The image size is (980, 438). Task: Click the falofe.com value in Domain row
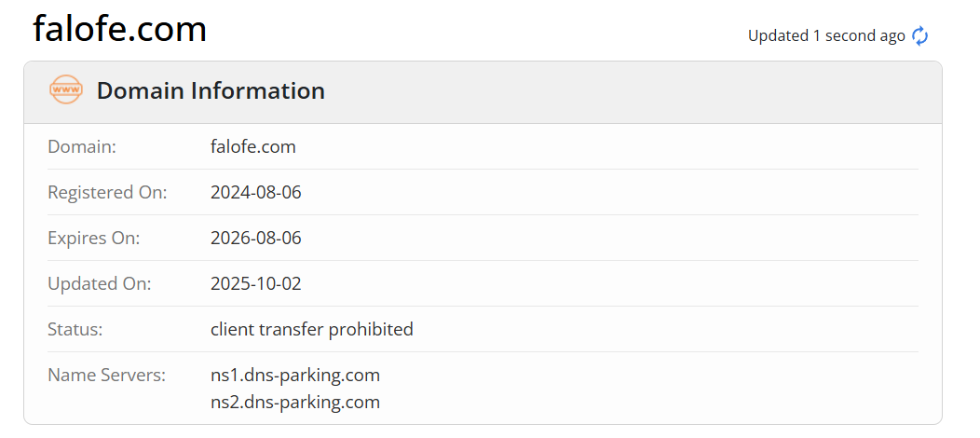[253, 146]
